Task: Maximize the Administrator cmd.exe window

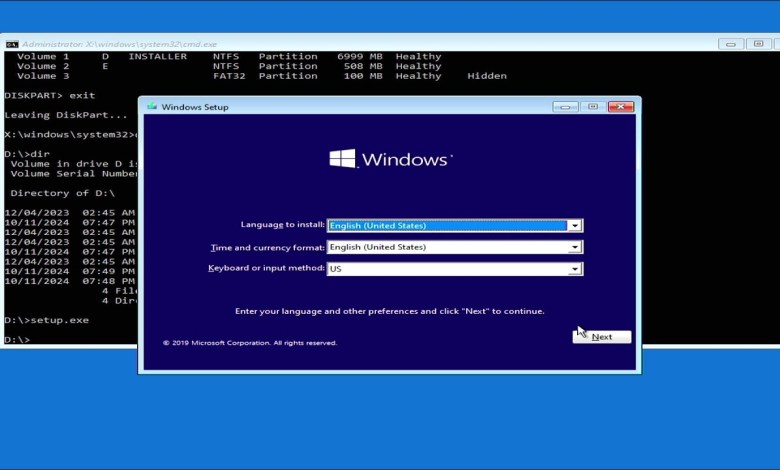Action: click(x=758, y=44)
